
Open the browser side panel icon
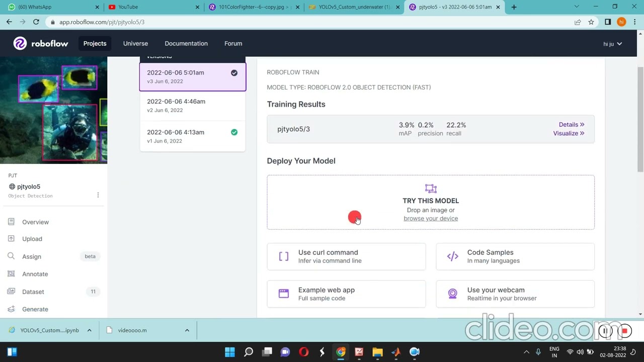pos(608,22)
